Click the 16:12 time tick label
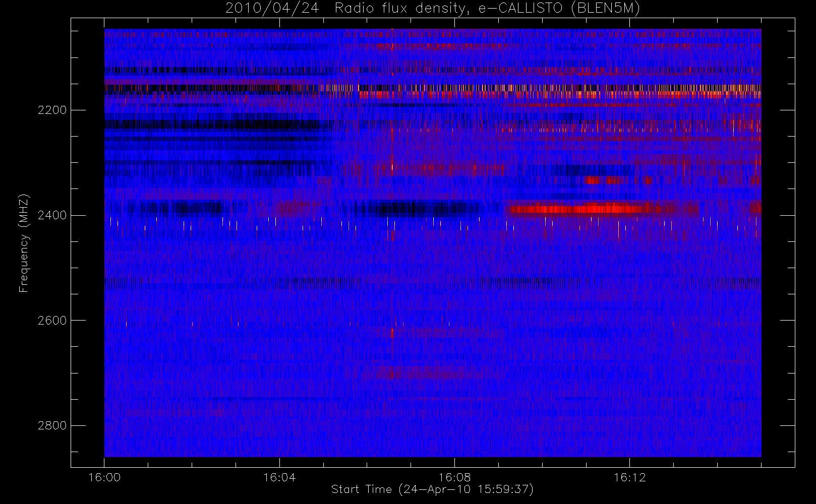The image size is (816, 504). point(629,477)
